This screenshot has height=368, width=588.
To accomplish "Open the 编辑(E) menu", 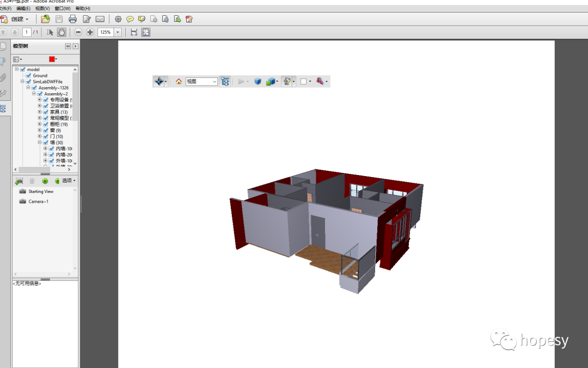I will pyautogui.click(x=23, y=9).
